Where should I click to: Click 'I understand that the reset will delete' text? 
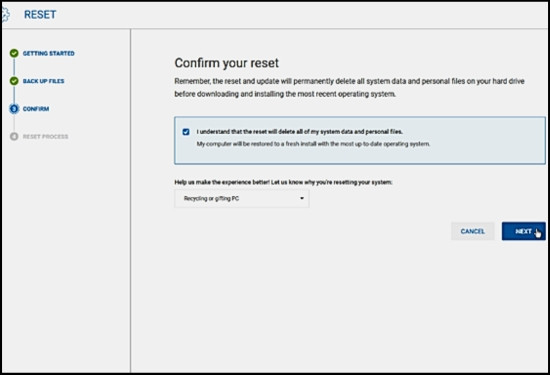pos(299,132)
